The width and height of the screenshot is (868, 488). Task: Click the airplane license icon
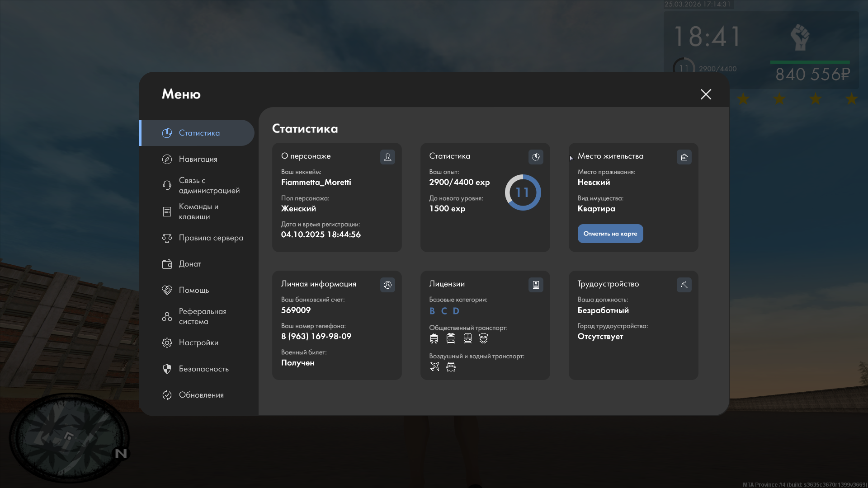click(x=434, y=367)
